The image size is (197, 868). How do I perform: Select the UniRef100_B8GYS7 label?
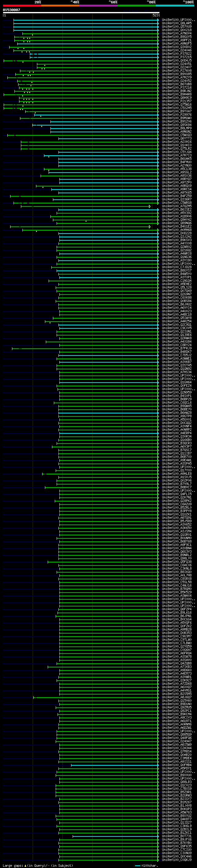tap(176, 270)
